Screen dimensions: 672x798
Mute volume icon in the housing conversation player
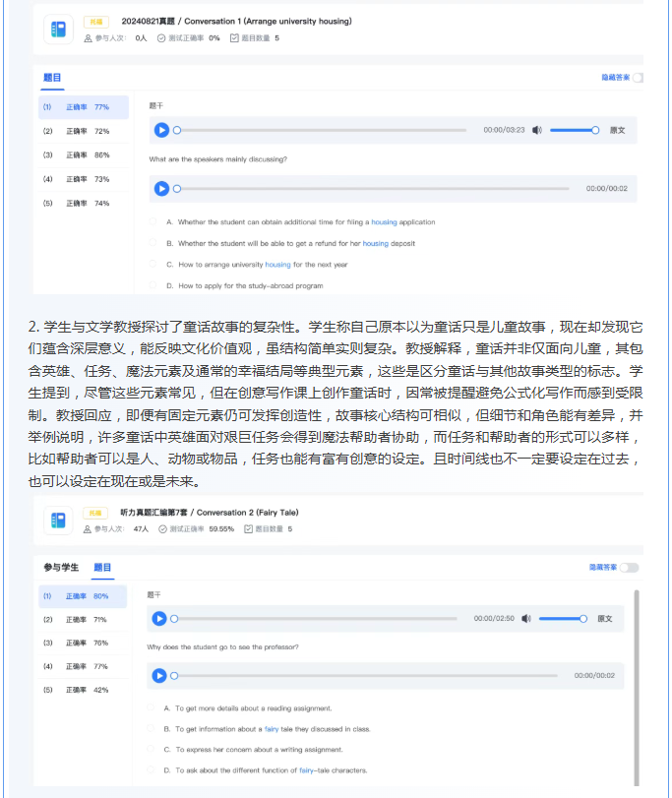[536, 130]
